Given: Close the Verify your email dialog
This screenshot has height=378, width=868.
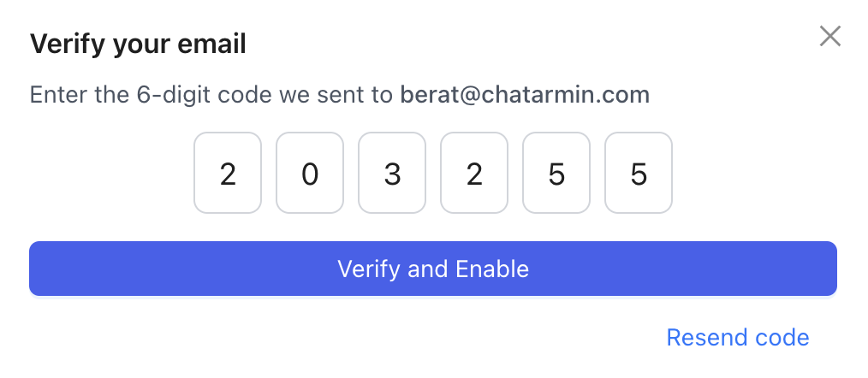Looking at the screenshot, I should point(830,36).
